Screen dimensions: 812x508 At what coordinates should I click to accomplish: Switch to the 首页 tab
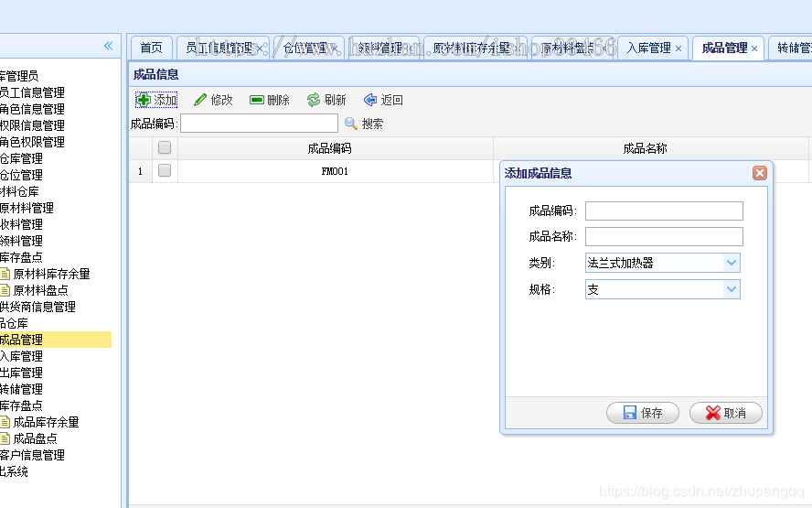[x=151, y=49]
